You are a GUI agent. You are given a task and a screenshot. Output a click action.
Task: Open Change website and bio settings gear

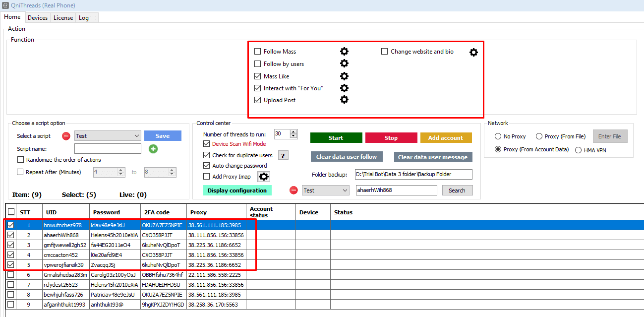tap(473, 52)
